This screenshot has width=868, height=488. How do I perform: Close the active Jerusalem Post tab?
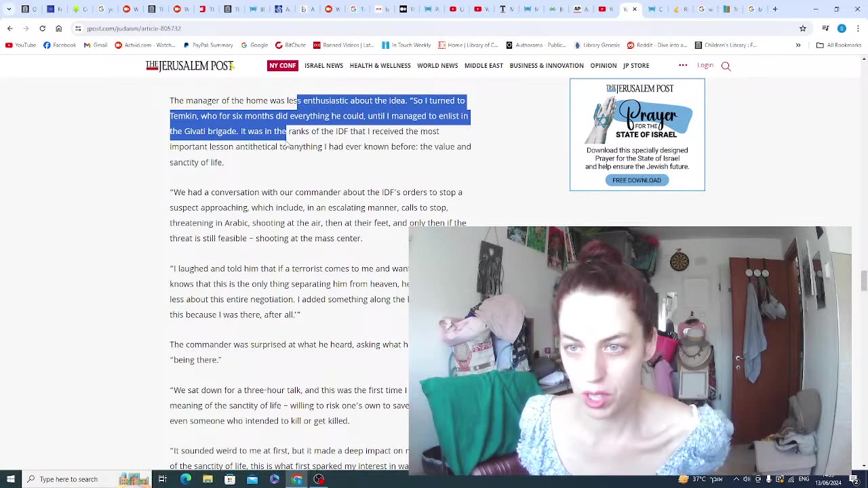tap(635, 9)
